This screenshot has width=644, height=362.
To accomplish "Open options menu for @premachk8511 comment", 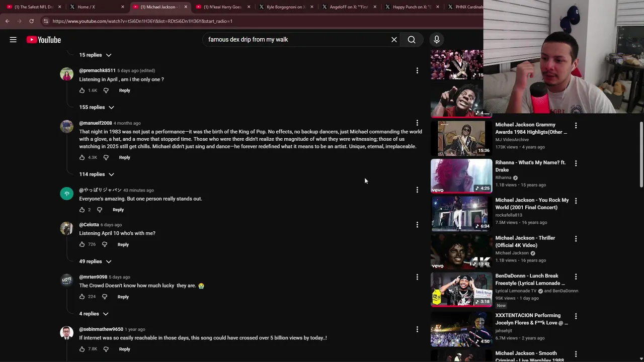I will coord(417,70).
